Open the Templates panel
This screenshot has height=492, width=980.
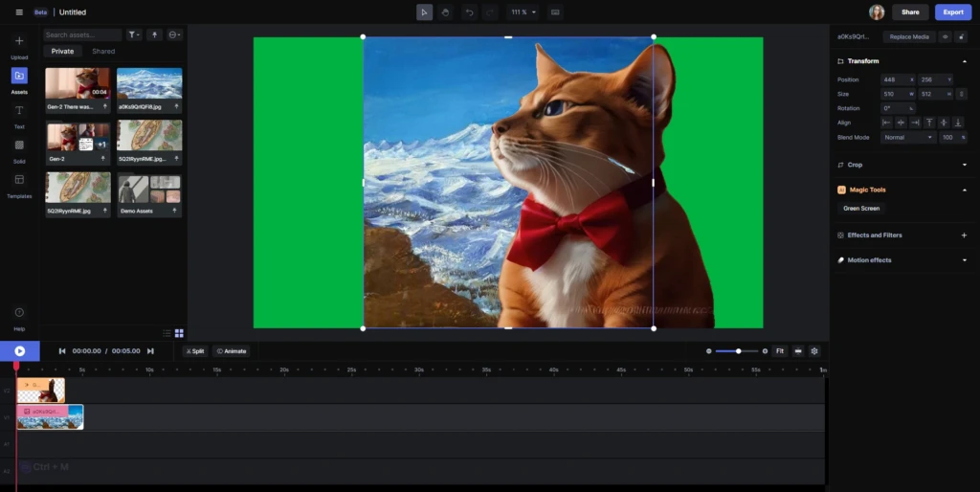click(19, 180)
